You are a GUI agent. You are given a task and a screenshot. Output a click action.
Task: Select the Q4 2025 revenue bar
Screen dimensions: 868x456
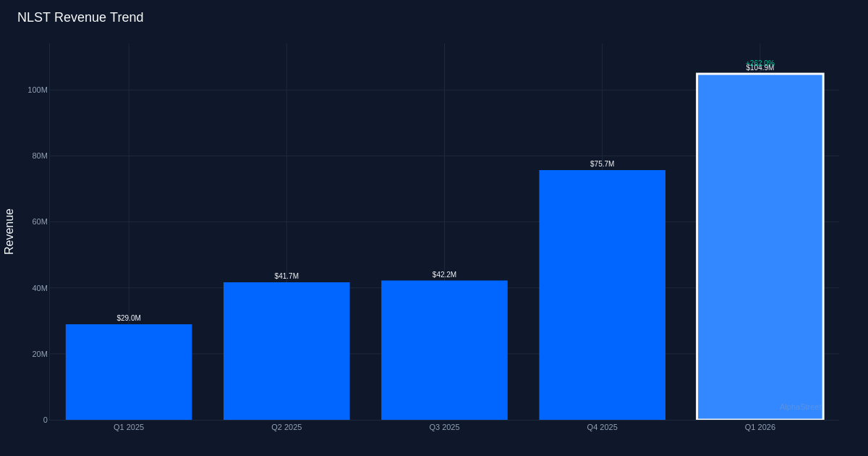(x=602, y=295)
